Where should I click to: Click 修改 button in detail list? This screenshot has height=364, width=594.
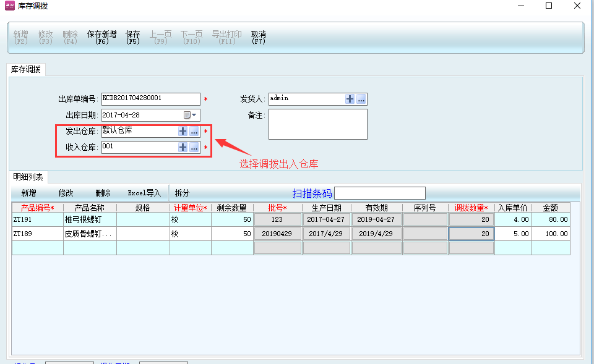(x=66, y=193)
